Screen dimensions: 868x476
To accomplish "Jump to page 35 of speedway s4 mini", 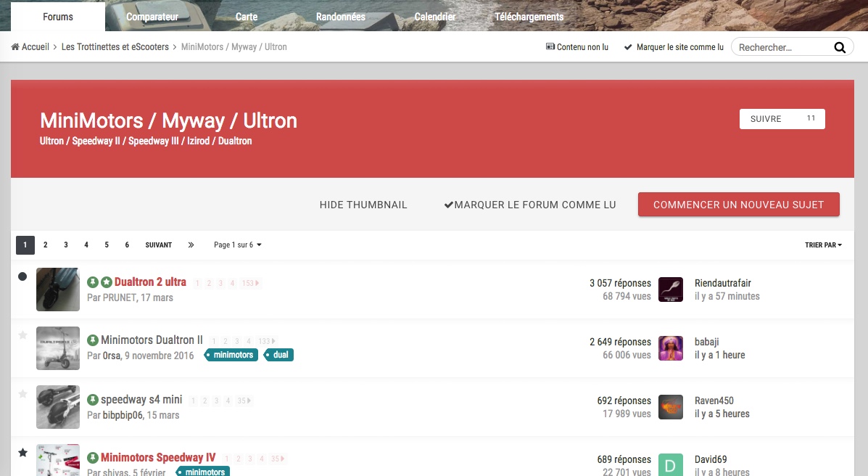I will (x=244, y=401).
